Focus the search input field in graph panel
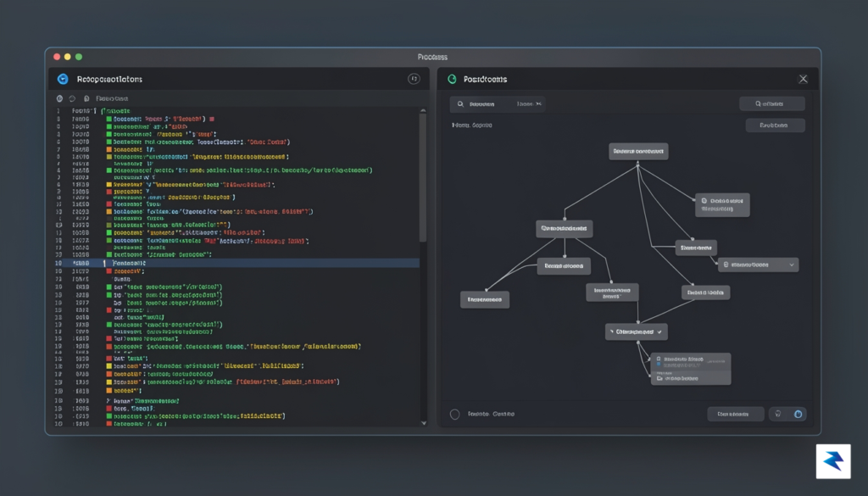This screenshot has height=496, width=868. tap(497, 104)
